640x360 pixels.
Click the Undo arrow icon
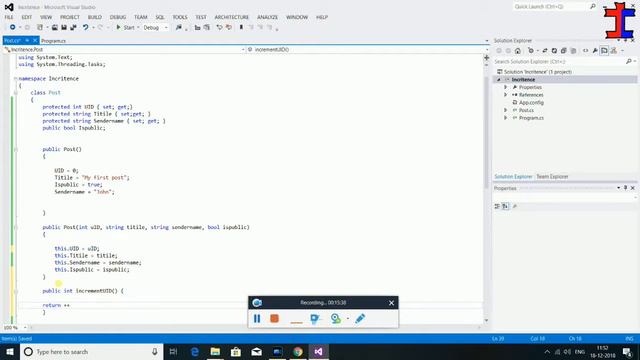(85, 27)
